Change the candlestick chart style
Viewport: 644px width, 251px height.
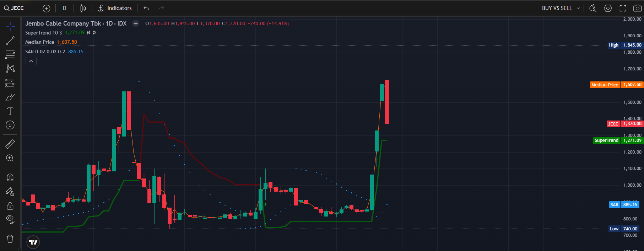coord(83,8)
